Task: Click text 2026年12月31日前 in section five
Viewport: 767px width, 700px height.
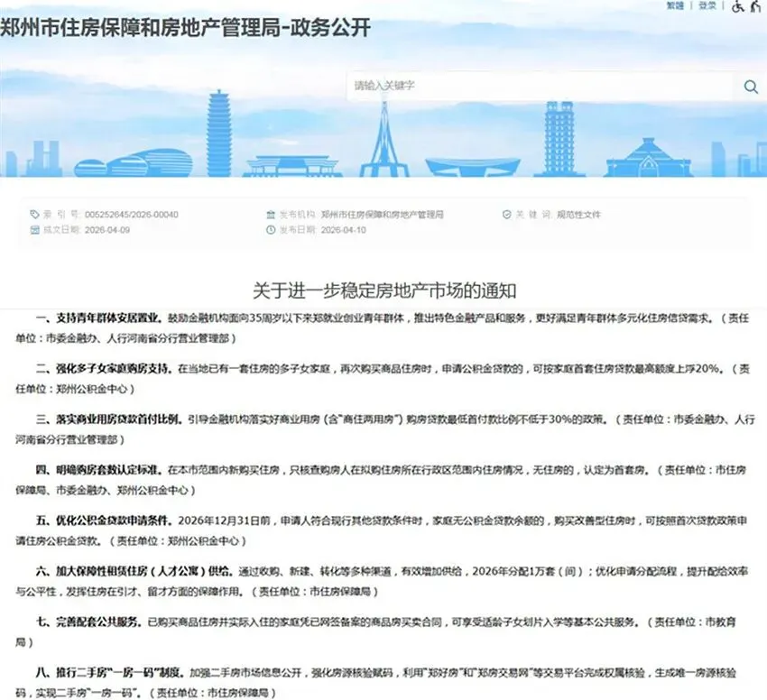Action: click(x=224, y=520)
